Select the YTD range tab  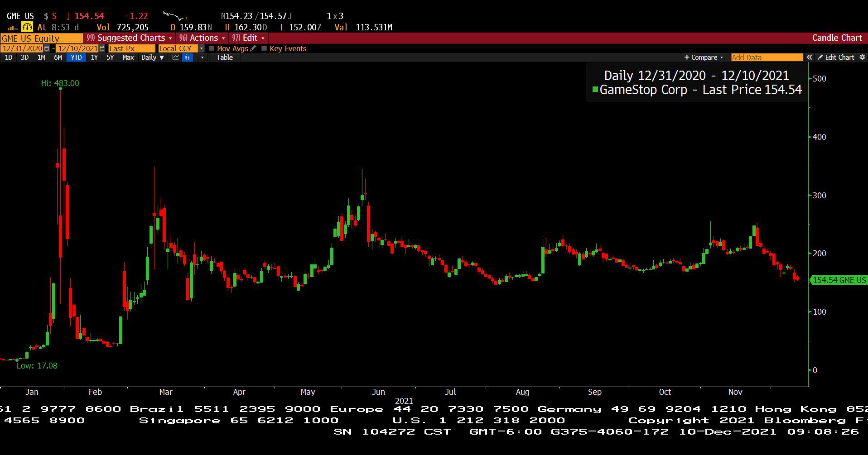click(76, 57)
